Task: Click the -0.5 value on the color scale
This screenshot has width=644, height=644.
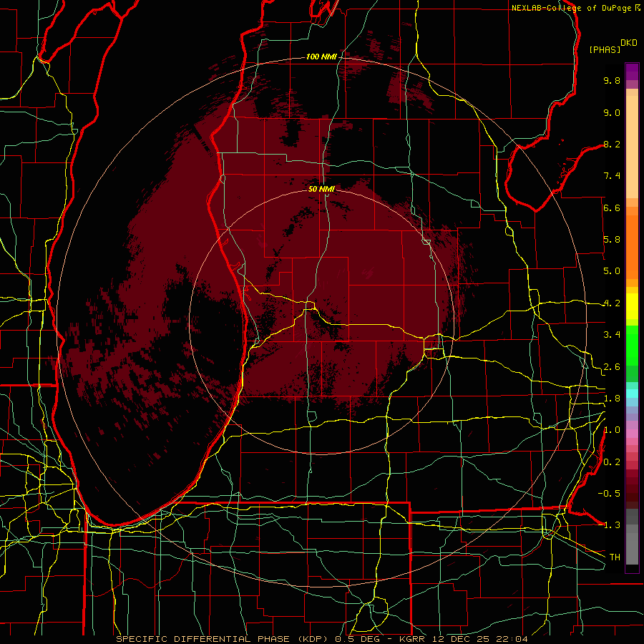Action: [609, 493]
